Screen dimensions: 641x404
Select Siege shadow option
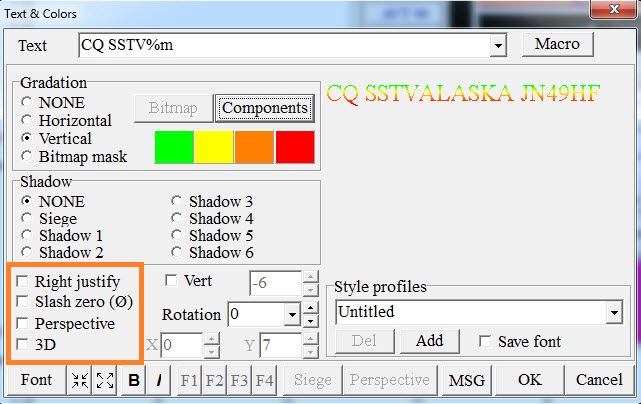click(x=27, y=218)
